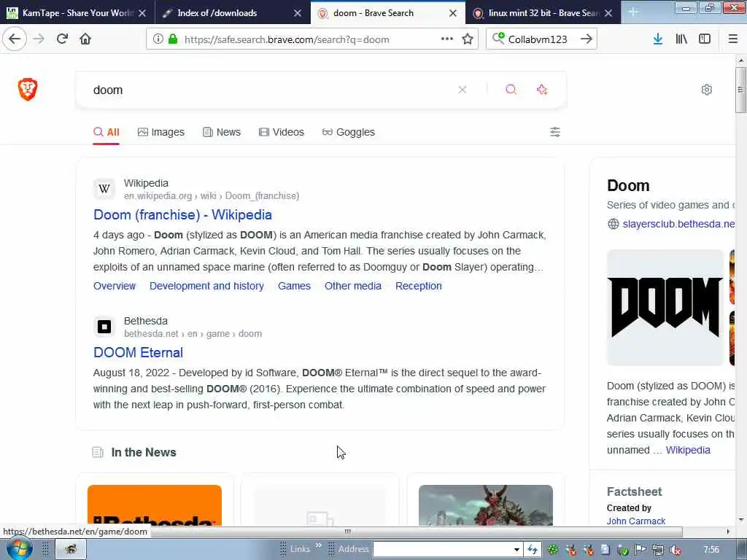Open the taskbar Address dropdown arrow

point(516,550)
